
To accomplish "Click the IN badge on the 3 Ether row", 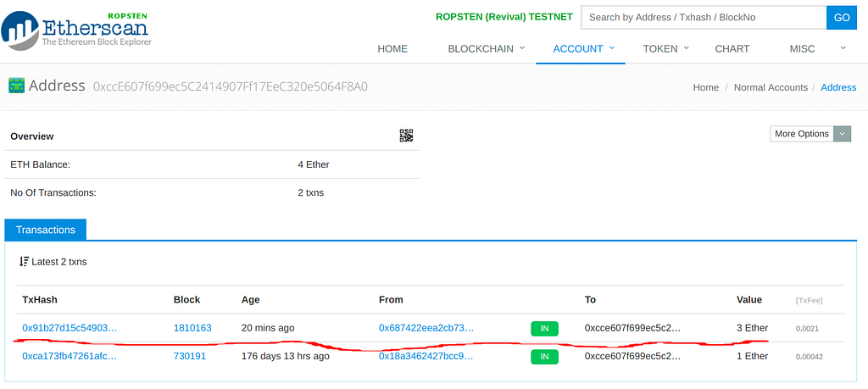I will pos(545,329).
